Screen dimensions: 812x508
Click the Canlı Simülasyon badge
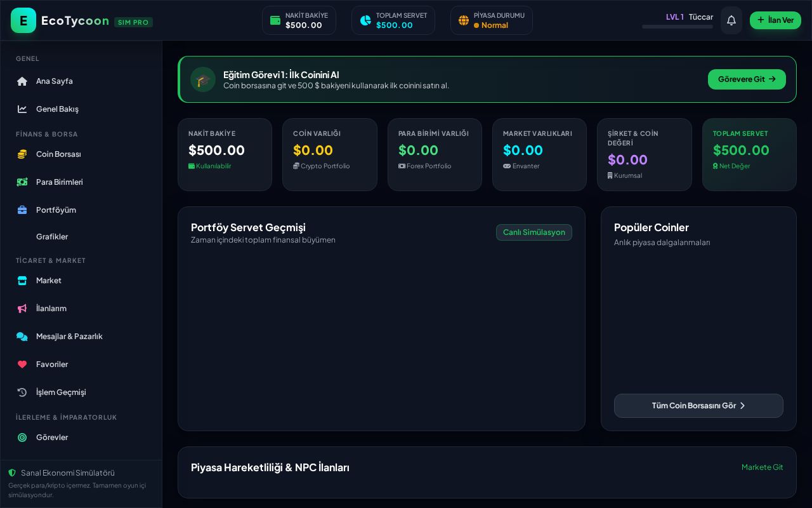(534, 232)
